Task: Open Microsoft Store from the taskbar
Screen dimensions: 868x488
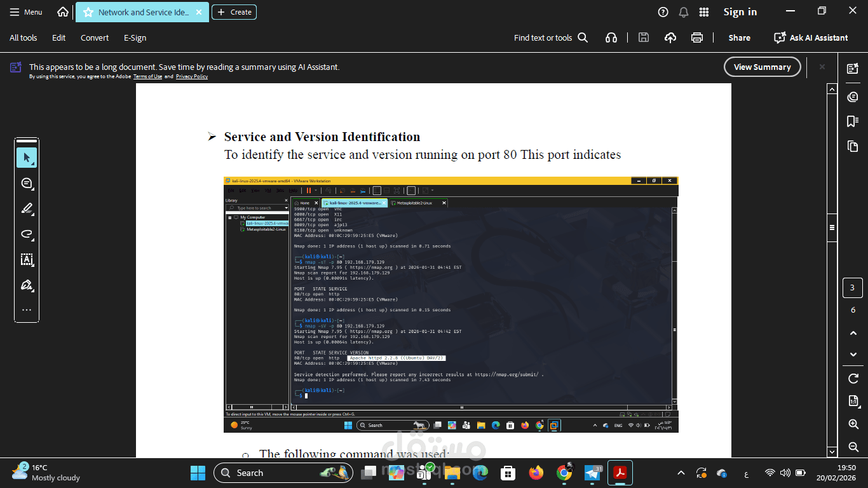Action: pos(508,473)
